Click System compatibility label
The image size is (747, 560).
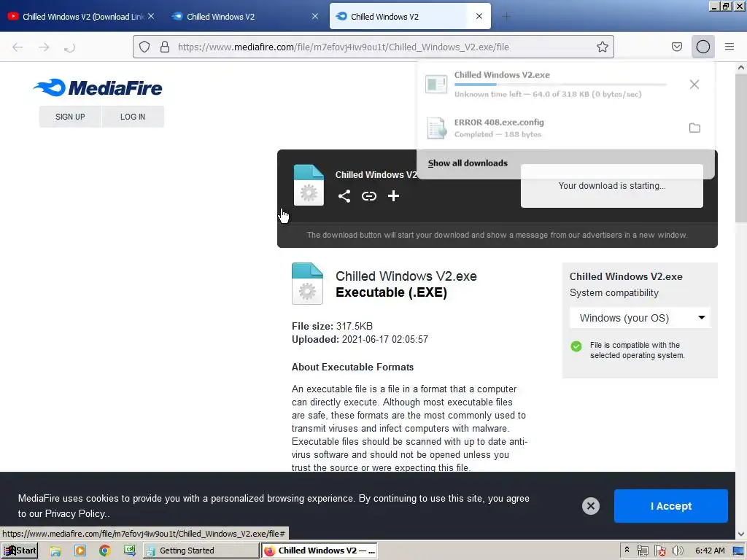click(x=614, y=293)
